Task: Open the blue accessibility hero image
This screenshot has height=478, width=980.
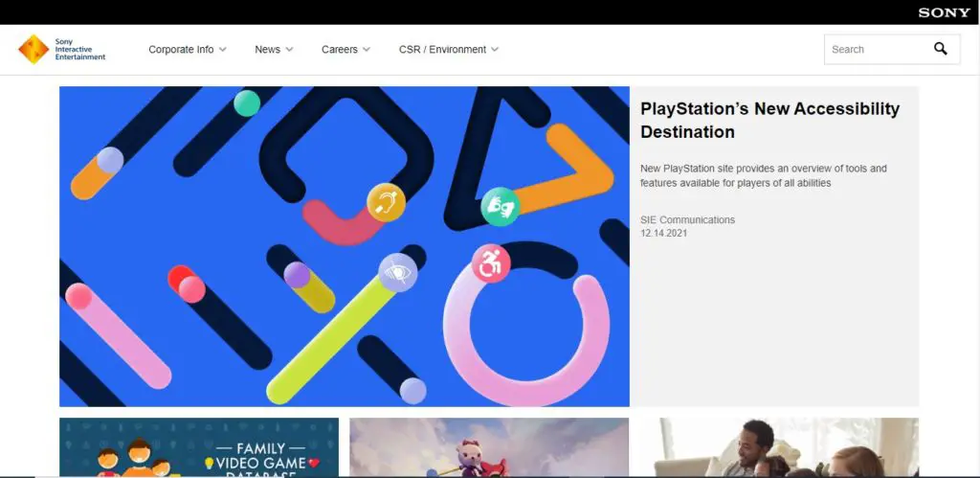Action: [x=345, y=246]
